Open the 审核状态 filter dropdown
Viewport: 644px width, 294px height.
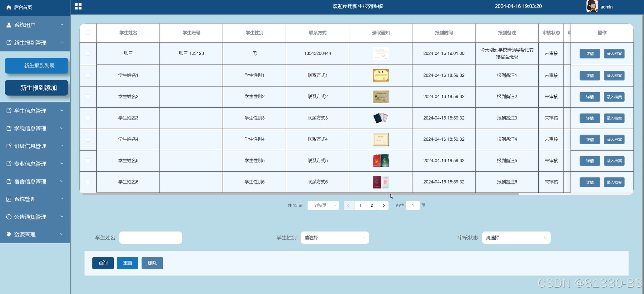516,238
